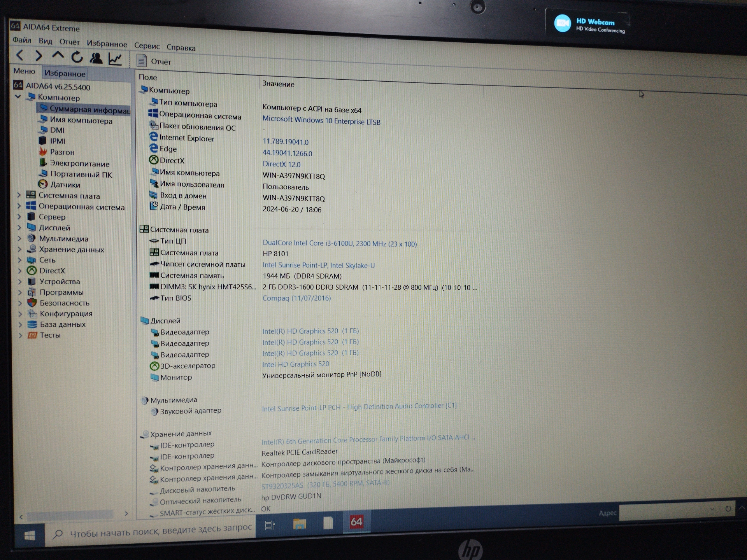
Task: Expand the Хранение данных tree node
Action: point(19,249)
